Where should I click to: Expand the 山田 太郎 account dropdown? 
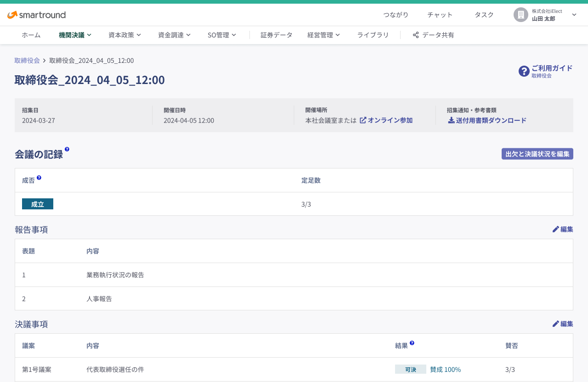pos(574,14)
